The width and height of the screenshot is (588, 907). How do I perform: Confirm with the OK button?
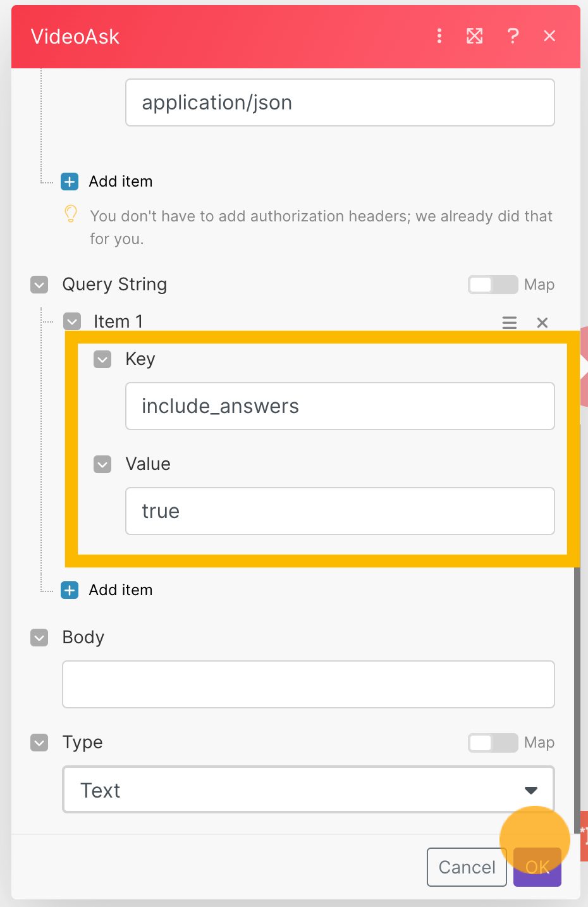click(x=537, y=867)
